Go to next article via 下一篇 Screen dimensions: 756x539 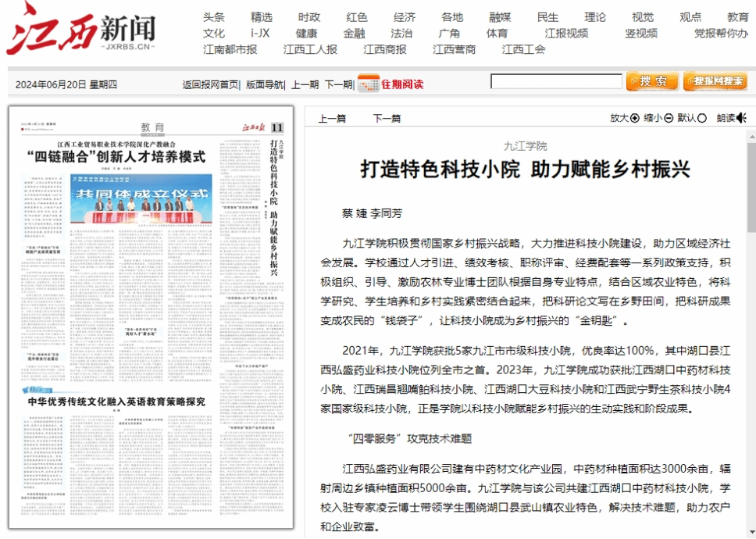click(387, 119)
